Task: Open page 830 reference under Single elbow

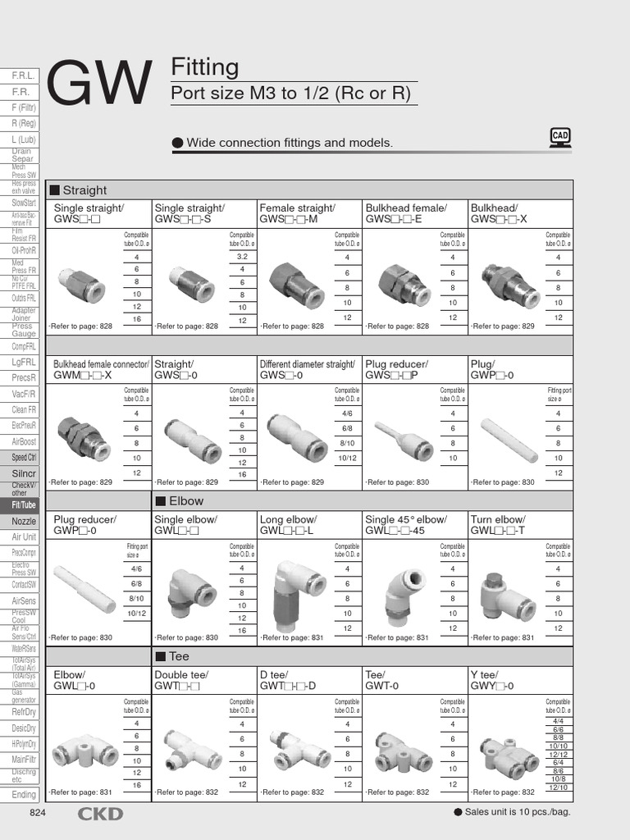Action: 186,637
